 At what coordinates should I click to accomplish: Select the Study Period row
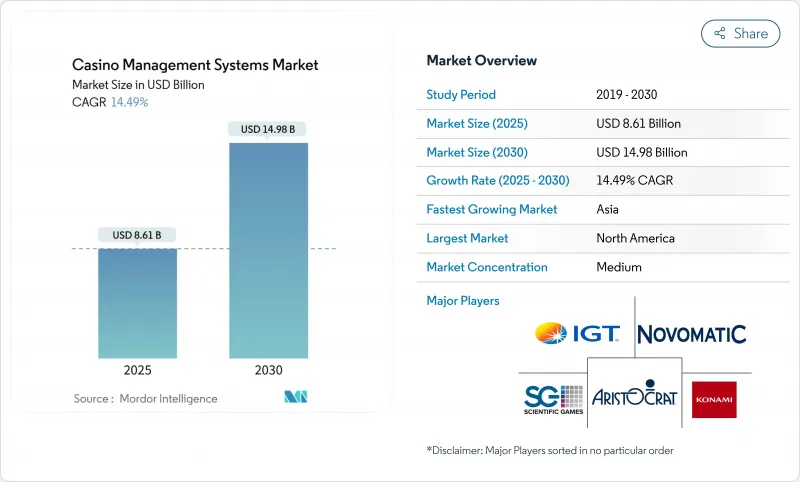[588, 95]
